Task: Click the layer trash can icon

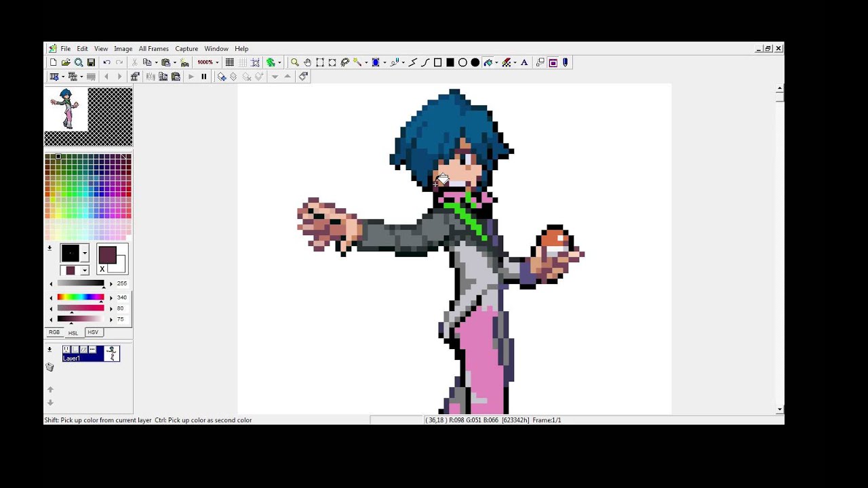Action: tap(50, 367)
